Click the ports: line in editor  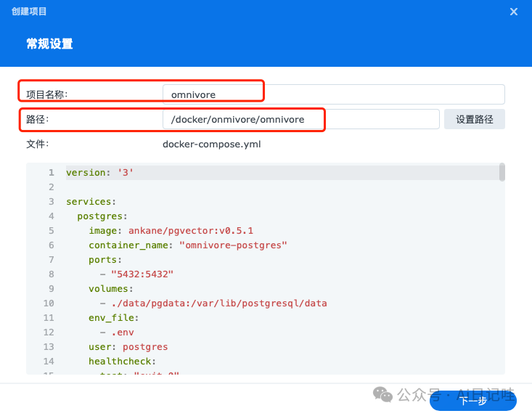pos(105,260)
